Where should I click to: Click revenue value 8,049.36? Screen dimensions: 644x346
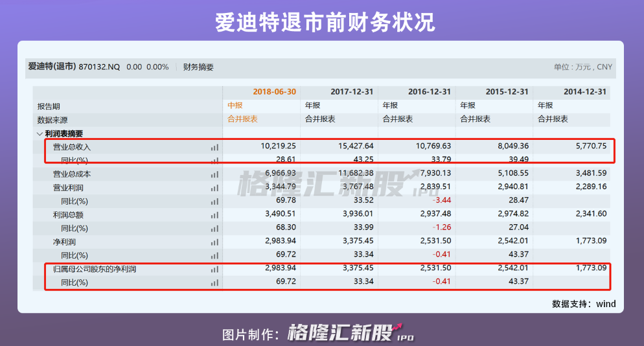click(513, 146)
